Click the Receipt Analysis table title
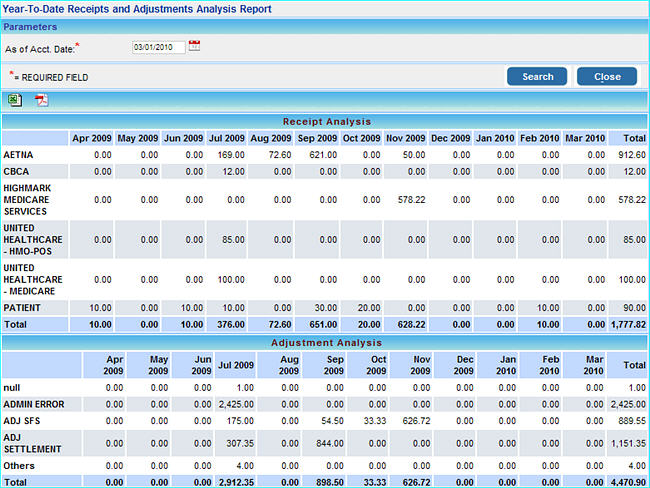This screenshot has height=488, width=650. pos(326,121)
